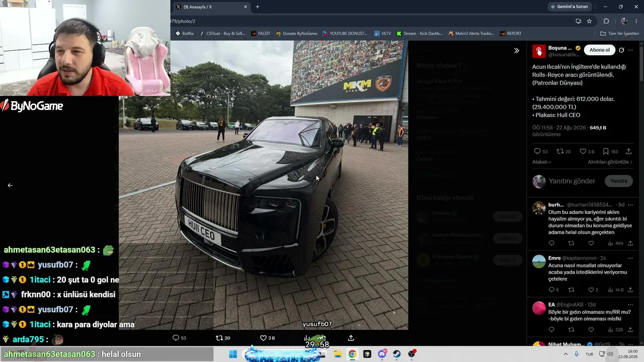Click the Gemini'a Sorun button
The image size is (644, 362).
(x=570, y=7)
